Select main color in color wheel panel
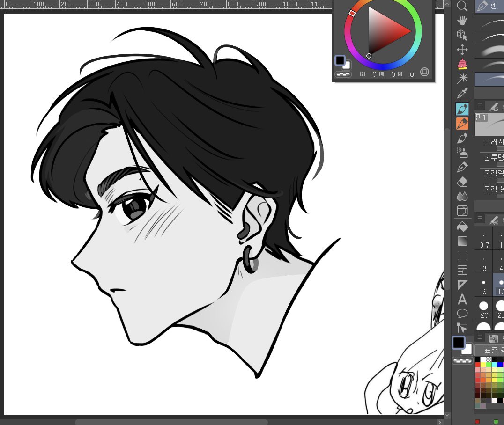This screenshot has height=425, width=504. (340, 60)
